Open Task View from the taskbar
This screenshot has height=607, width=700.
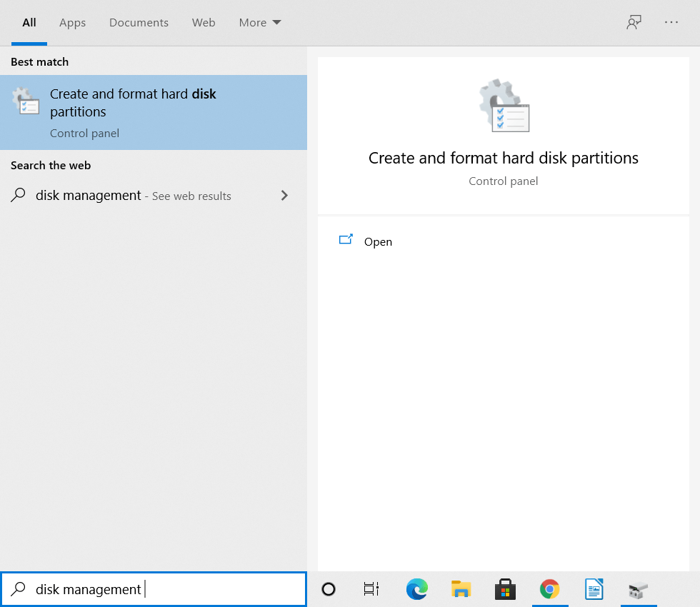[x=371, y=589]
